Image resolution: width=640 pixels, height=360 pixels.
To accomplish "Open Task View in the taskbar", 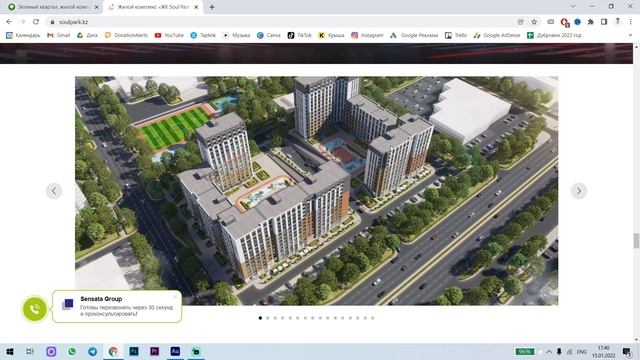I will tap(30, 351).
